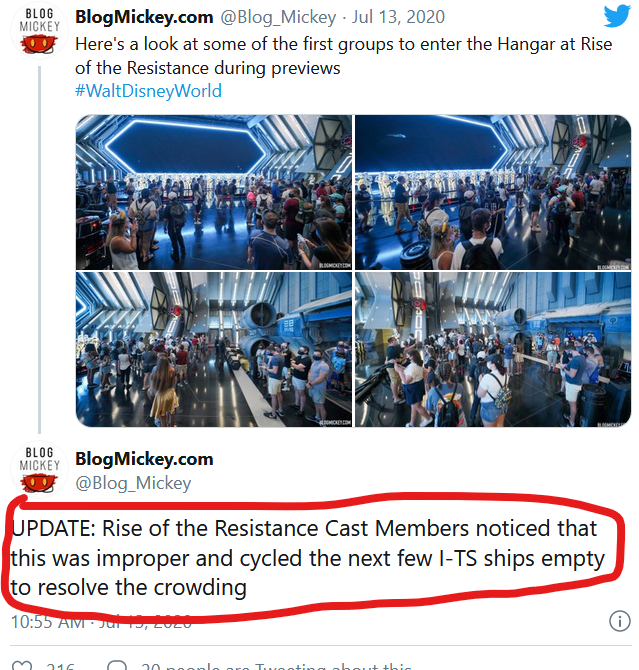Open the tweet info icon

619,621
